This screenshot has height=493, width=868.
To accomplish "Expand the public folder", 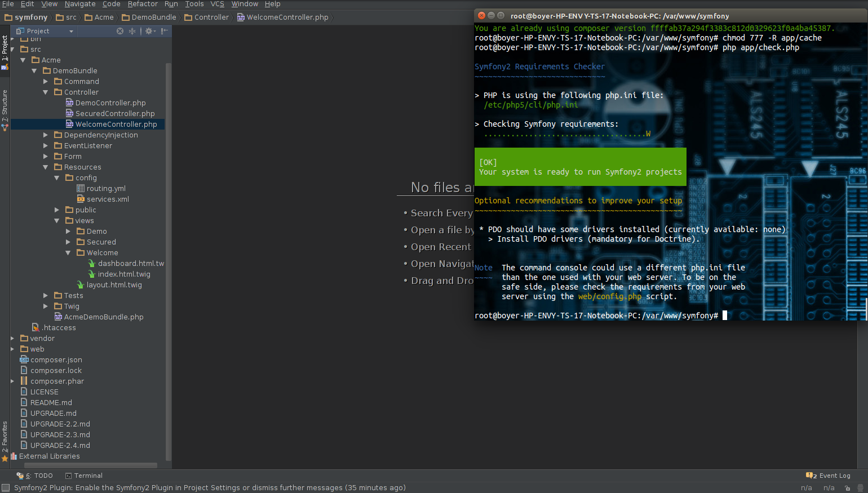I will click(57, 210).
